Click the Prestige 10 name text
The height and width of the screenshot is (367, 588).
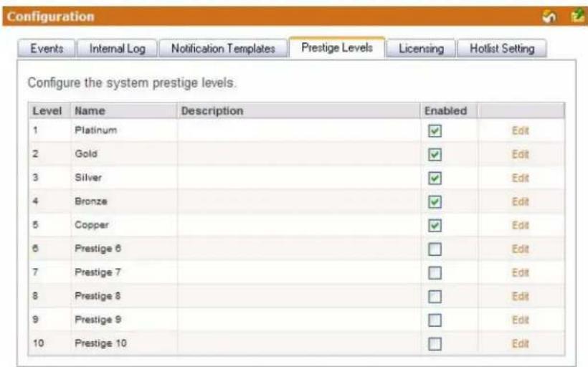click(100, 343)
